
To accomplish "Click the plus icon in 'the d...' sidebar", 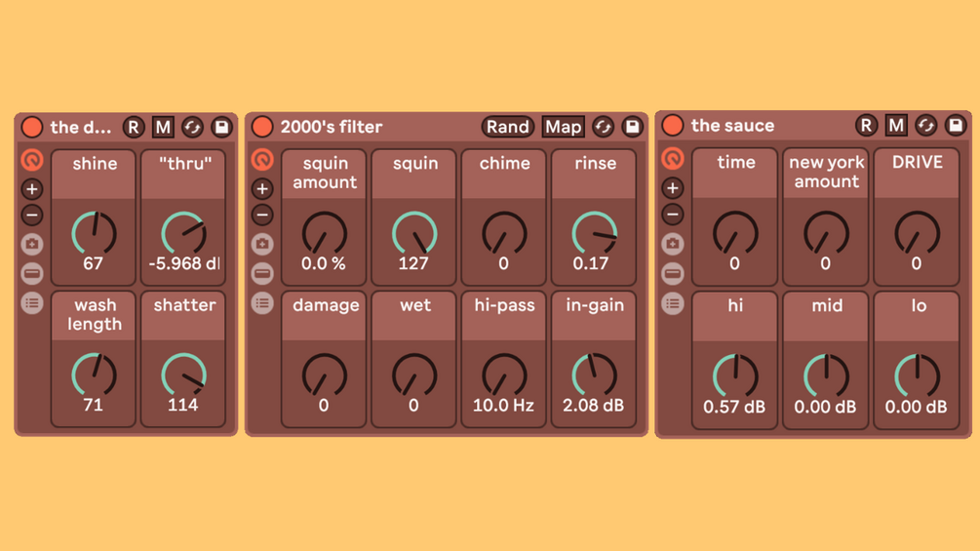I will tap(32, 188).
